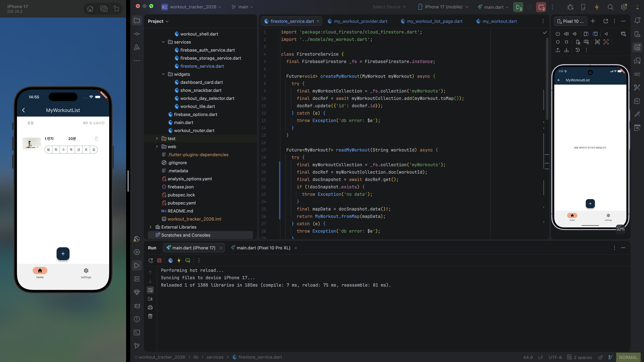Tap settings in Pixel emulator bottom bar

coord(608,217)
